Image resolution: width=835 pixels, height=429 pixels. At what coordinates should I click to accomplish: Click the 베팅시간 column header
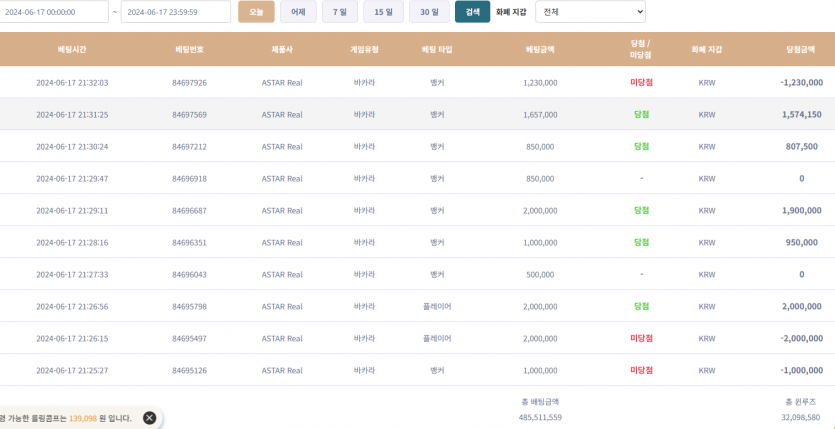72,50
